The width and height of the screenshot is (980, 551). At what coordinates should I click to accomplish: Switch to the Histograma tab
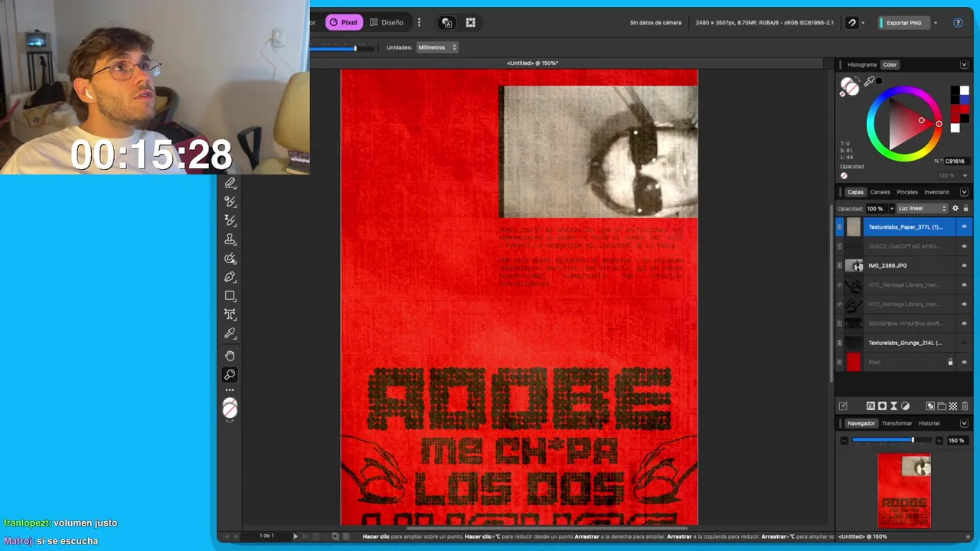862,64
